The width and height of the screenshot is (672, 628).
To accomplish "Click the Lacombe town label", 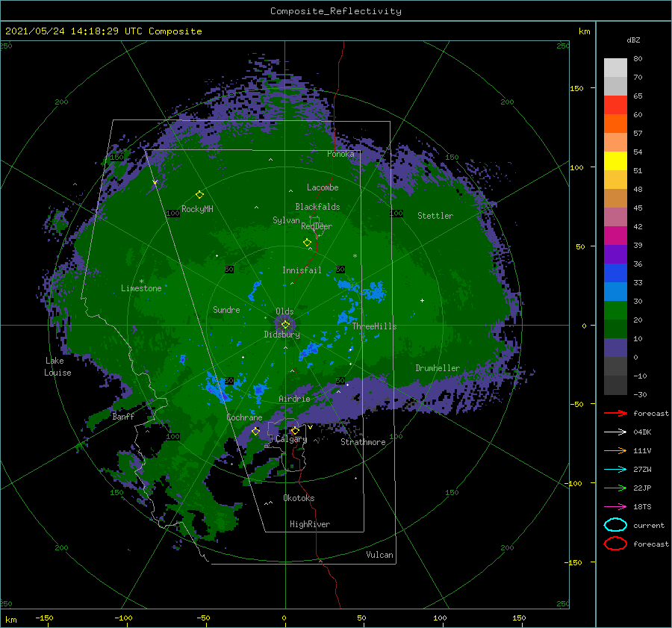I will [x=323, y=187].
